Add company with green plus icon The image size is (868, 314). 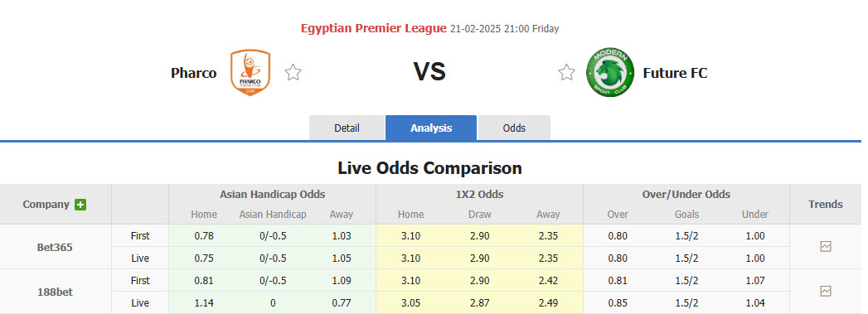(x=80, y=205)
